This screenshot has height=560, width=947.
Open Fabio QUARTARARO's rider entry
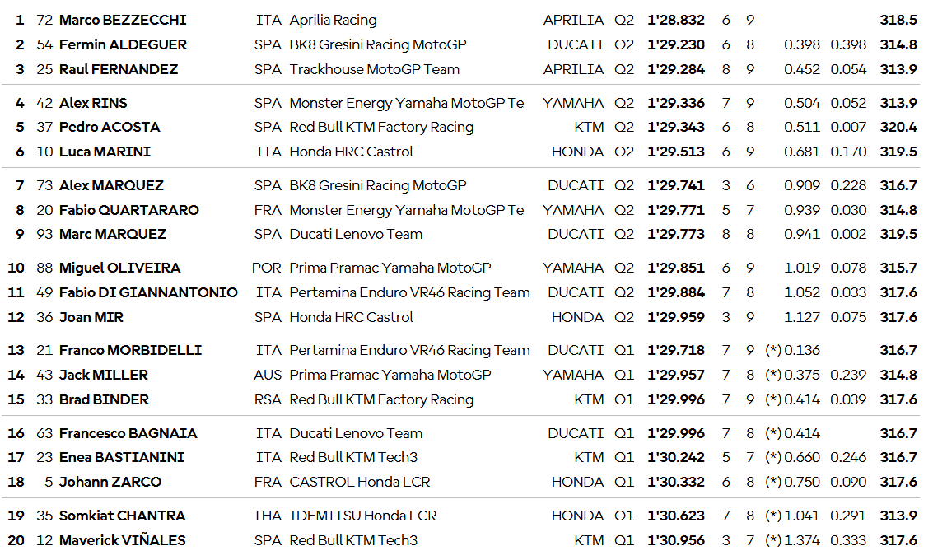(x=128, y=210)
